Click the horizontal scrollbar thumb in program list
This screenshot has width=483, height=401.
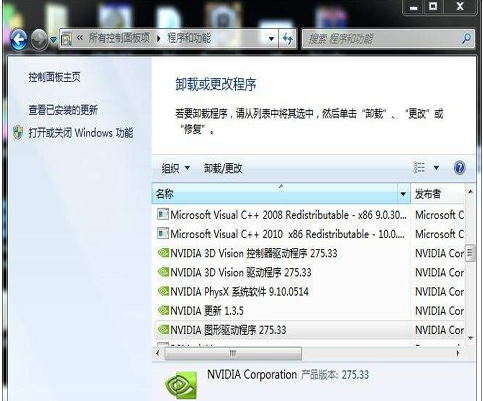[233, 353]
